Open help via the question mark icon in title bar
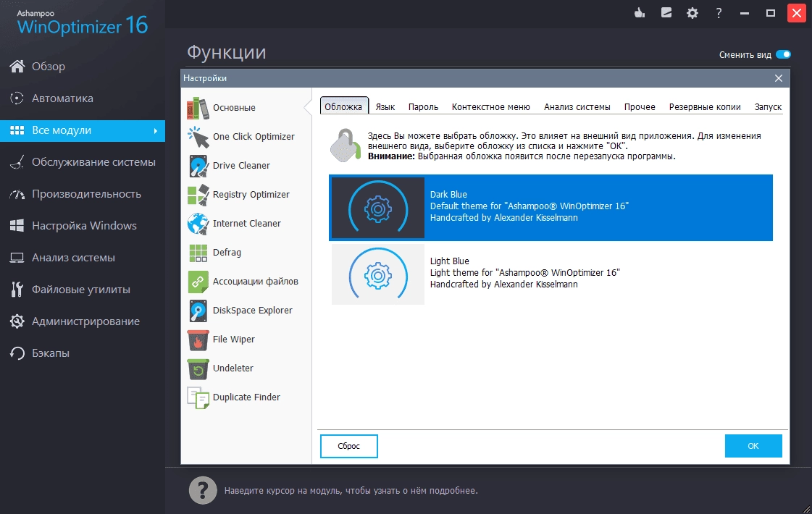 (719, 13)
